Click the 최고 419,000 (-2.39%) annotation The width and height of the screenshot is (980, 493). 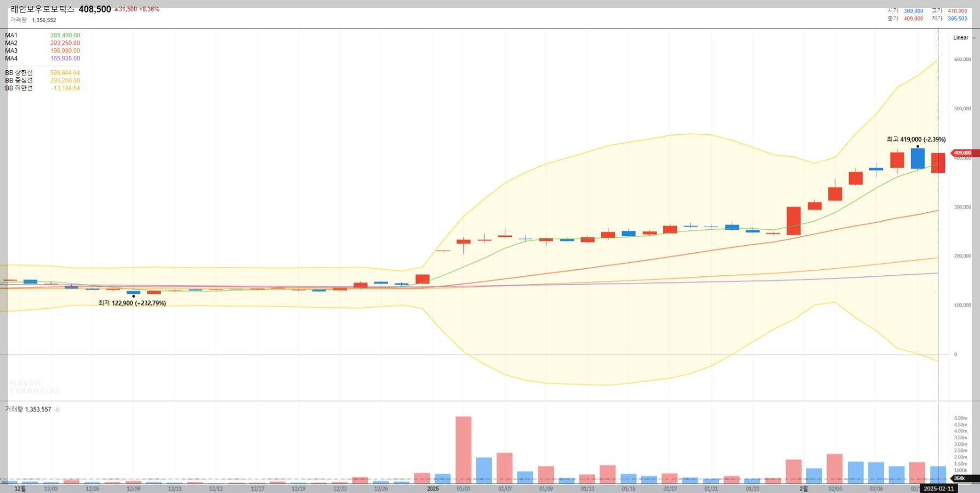tap(916, 139)
